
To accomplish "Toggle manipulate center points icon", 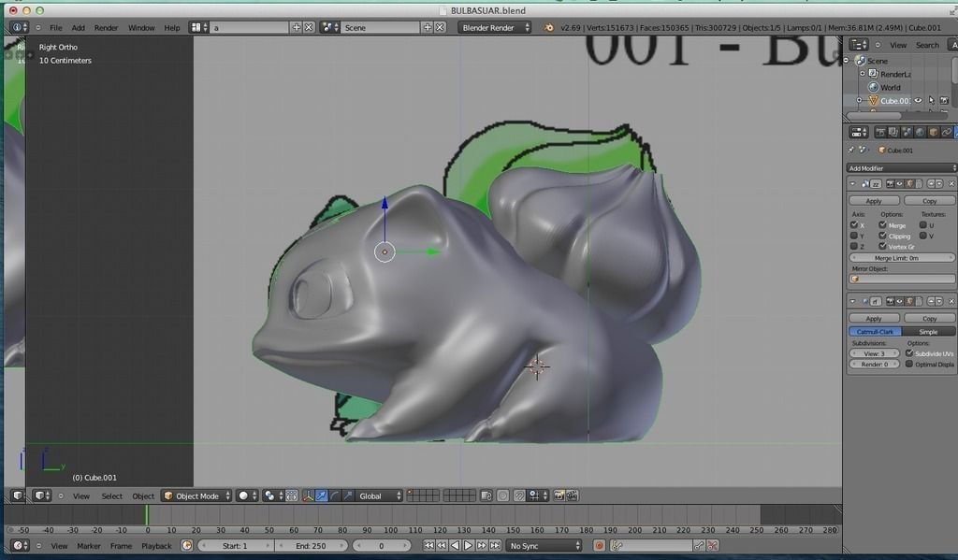I will click(292, 495).
